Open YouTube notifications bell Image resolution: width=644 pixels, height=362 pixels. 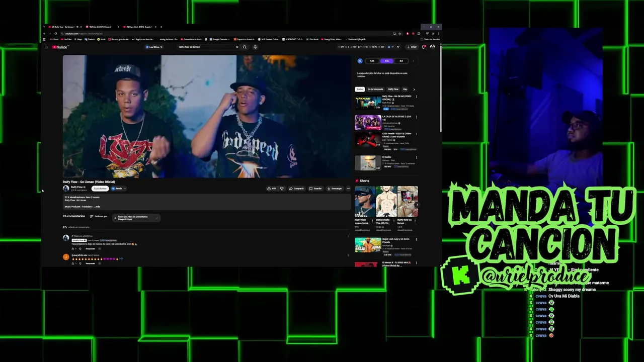(x=424, y=47)
